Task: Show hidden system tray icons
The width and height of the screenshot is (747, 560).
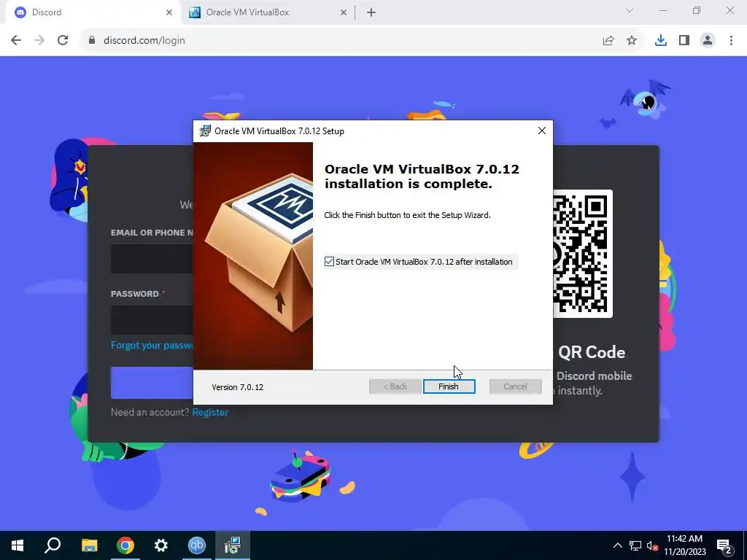Action: point(617,545)
